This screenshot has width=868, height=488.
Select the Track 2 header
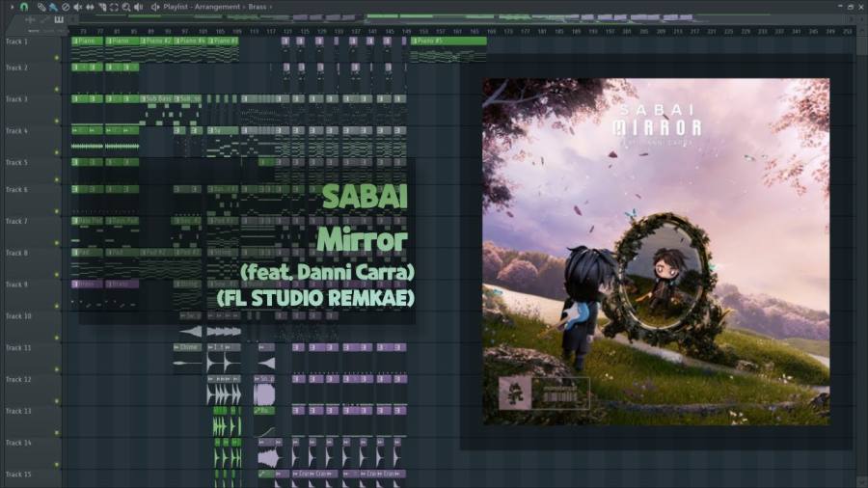pyautogui.click(x=31, y=78)
